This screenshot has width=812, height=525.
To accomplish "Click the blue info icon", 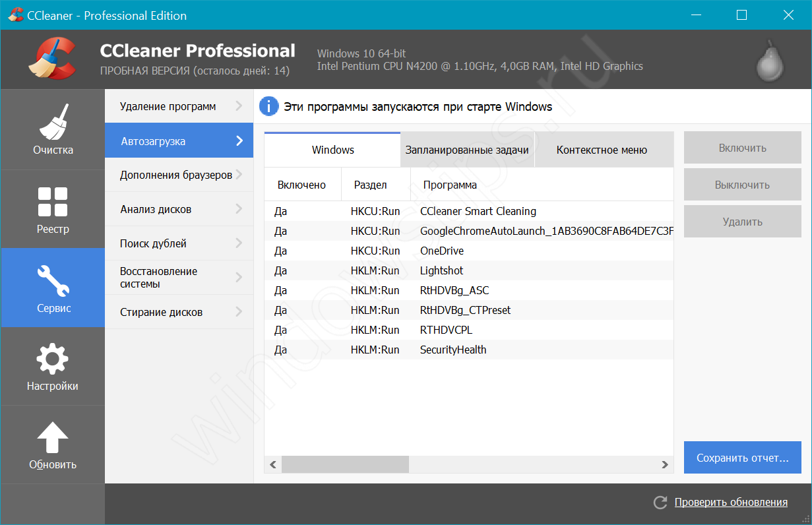I will point(268,106).
